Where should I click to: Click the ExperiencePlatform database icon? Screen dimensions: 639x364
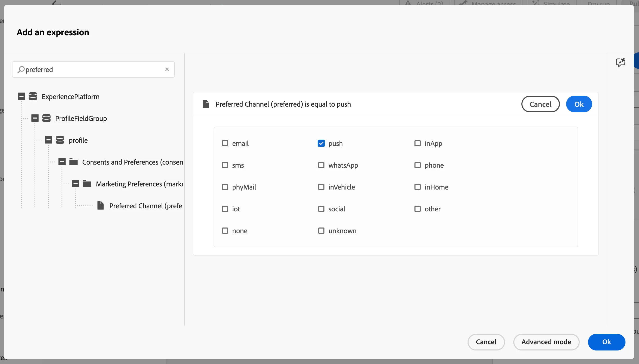pos(33,96)
